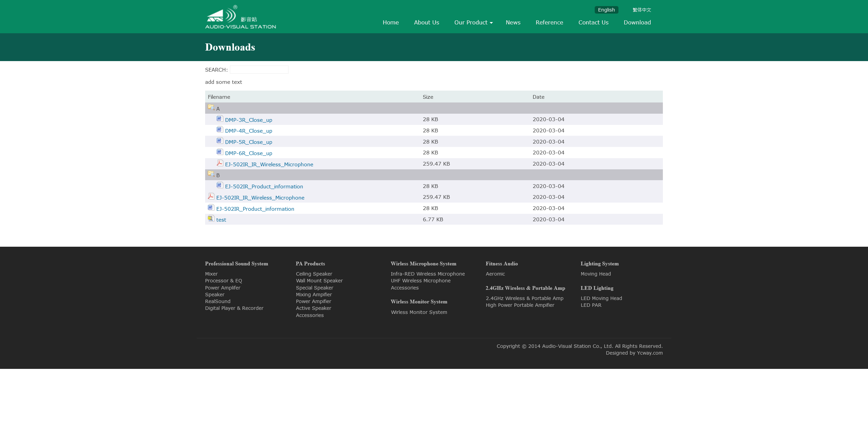Open Mixer footer link
The height and width of the screenshot is (432, 868).
point(211,274)
